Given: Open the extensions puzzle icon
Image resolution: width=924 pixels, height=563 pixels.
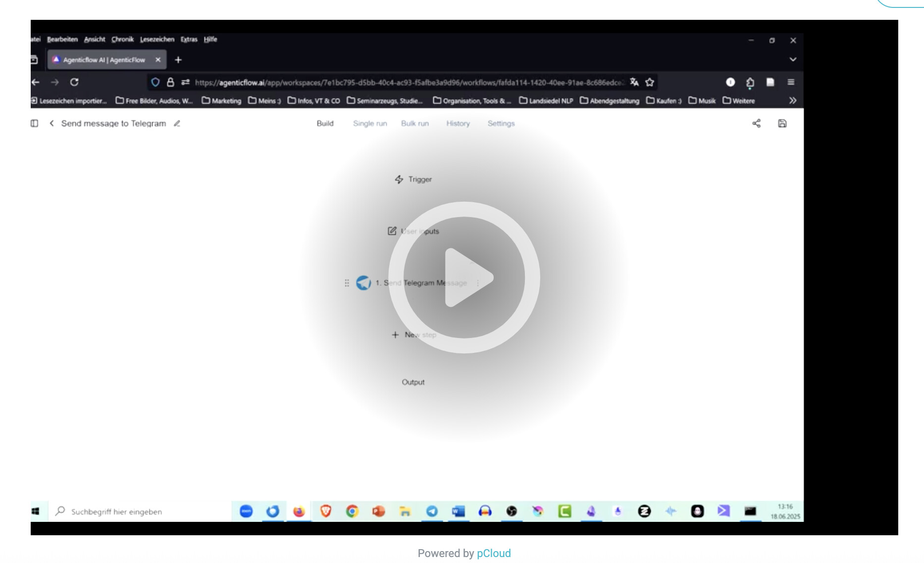Looking at the screenshot, I should [750, 82].
